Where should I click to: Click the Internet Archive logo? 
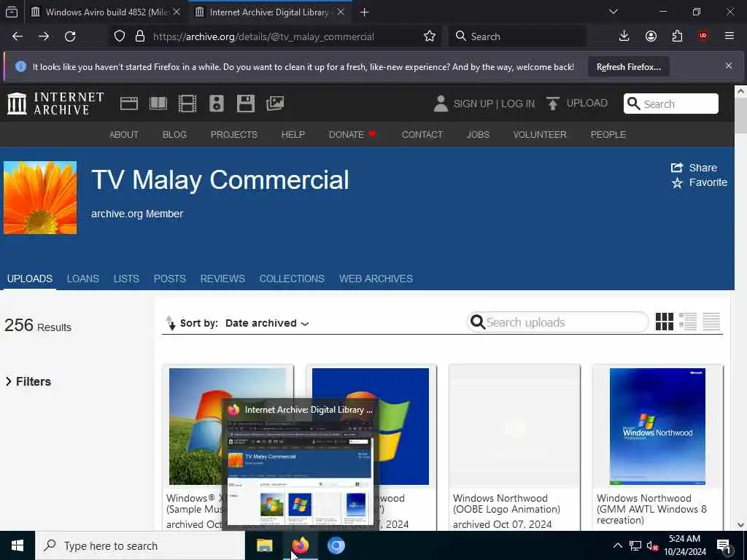tap(55, 104)
